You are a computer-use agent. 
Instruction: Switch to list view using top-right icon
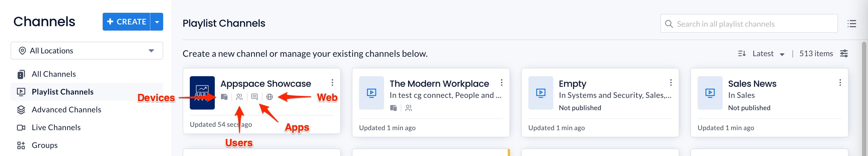(852, 24)
